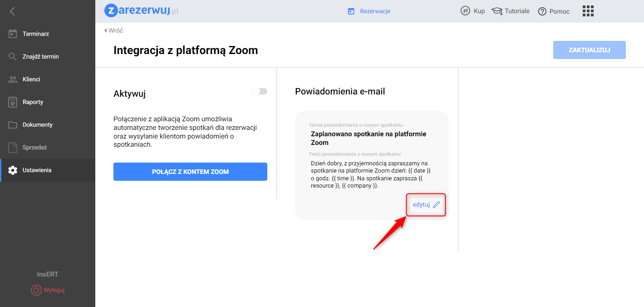Go back using the Wróć link
The image size is (644, 307).
pos(113,30)
